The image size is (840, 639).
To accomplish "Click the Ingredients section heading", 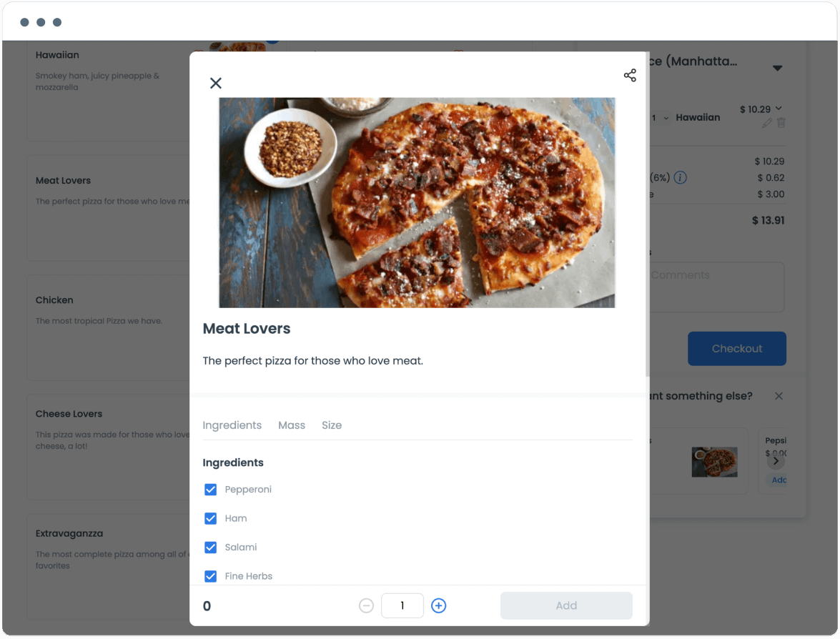I will click(233, 462).
